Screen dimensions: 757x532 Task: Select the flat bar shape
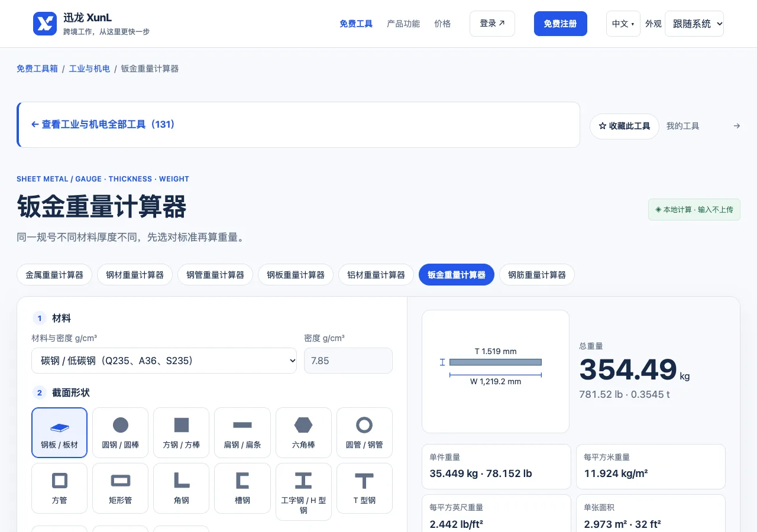(242, 433)
